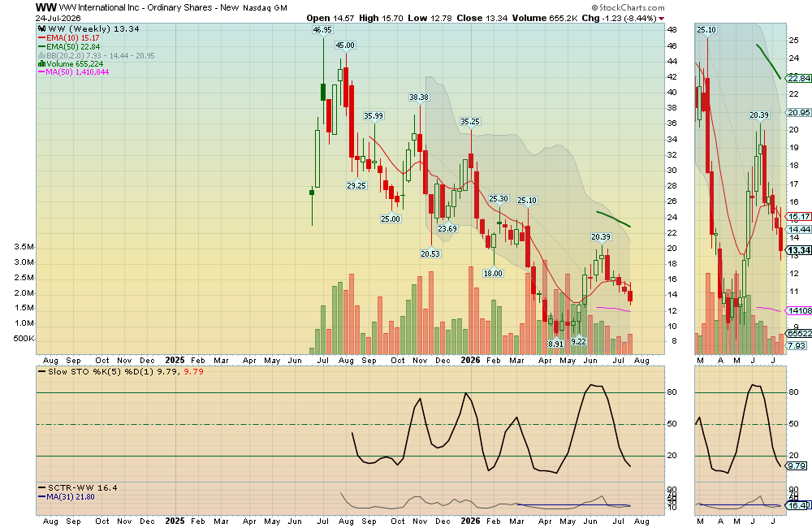Click the magenta MA(50) legend line swatch

(x=41, y=72)
